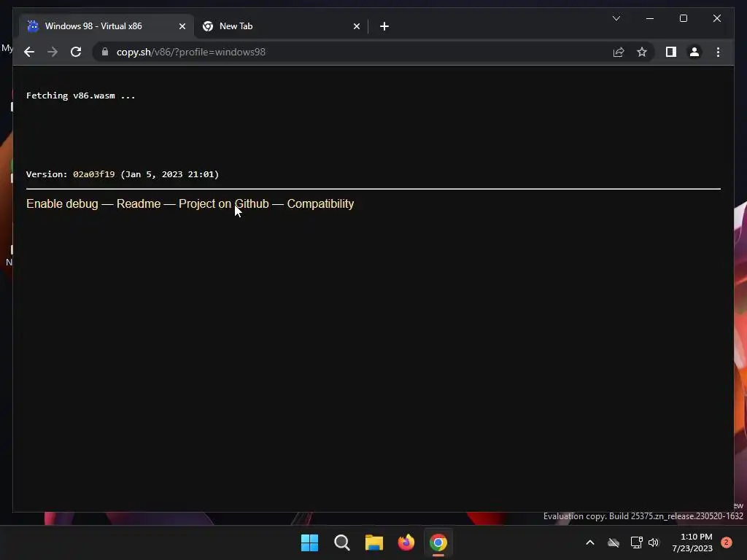Open network status from the tray
Screen dimensions: 747x560
(636, 542)
